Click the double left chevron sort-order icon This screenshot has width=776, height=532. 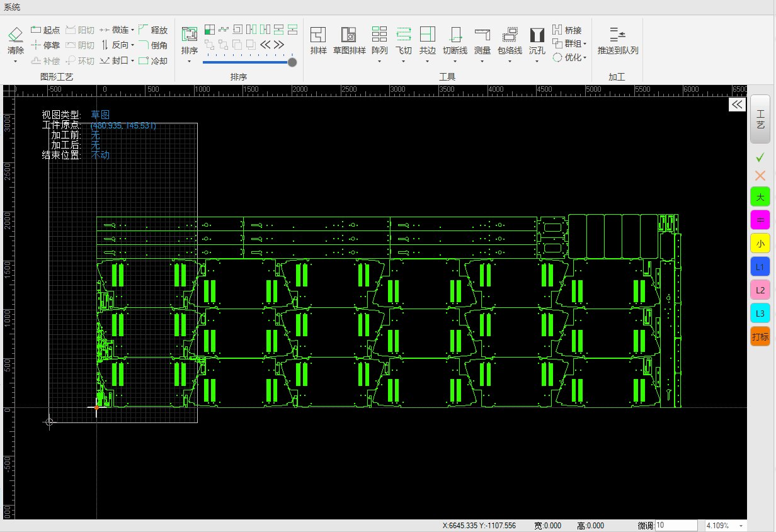(x=265, y=45)
